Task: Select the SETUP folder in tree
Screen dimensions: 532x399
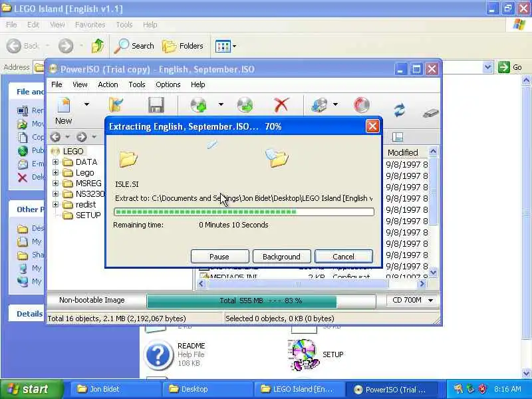Action: [88, 215]
